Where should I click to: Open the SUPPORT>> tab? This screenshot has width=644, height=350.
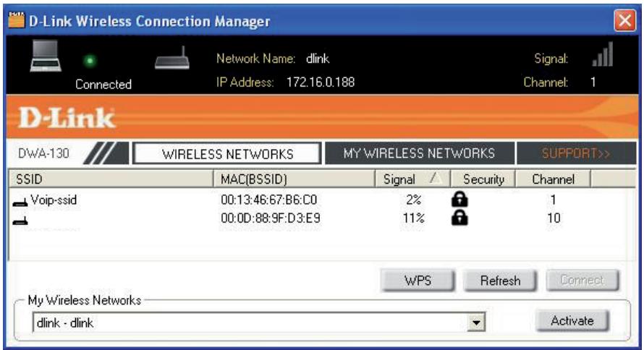576,153
